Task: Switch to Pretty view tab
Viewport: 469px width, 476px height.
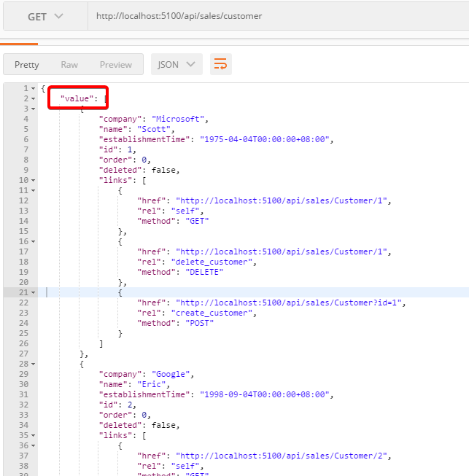Action: [x=27, y=65]
